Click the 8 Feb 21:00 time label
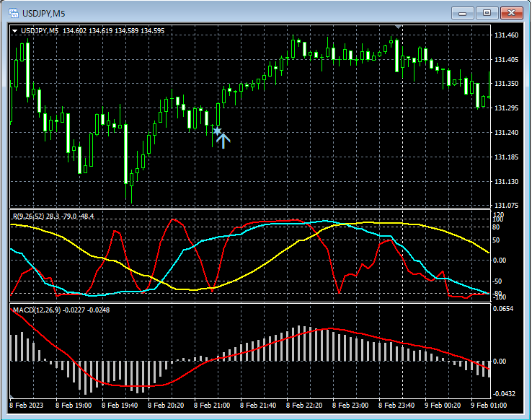 point(212,406)
